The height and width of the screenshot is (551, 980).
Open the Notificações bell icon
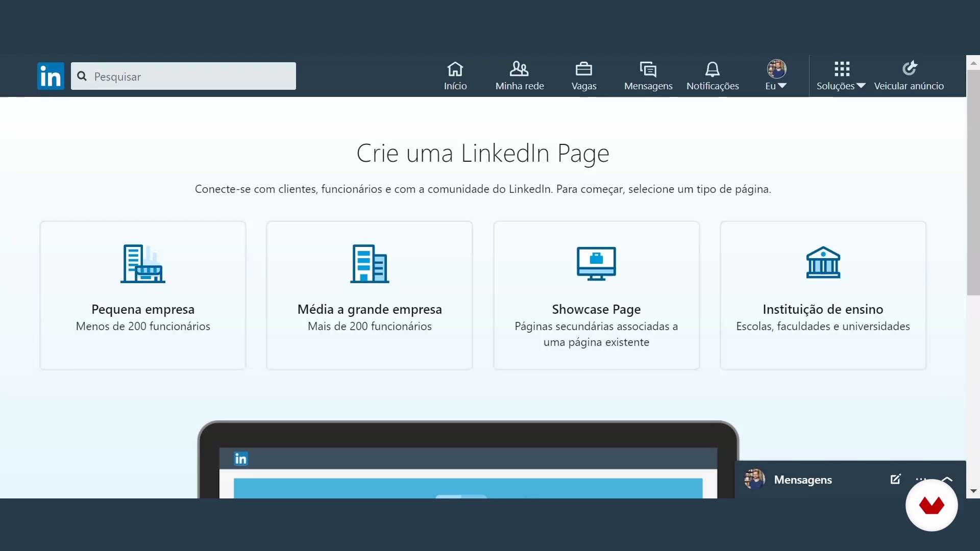point(713,69)
